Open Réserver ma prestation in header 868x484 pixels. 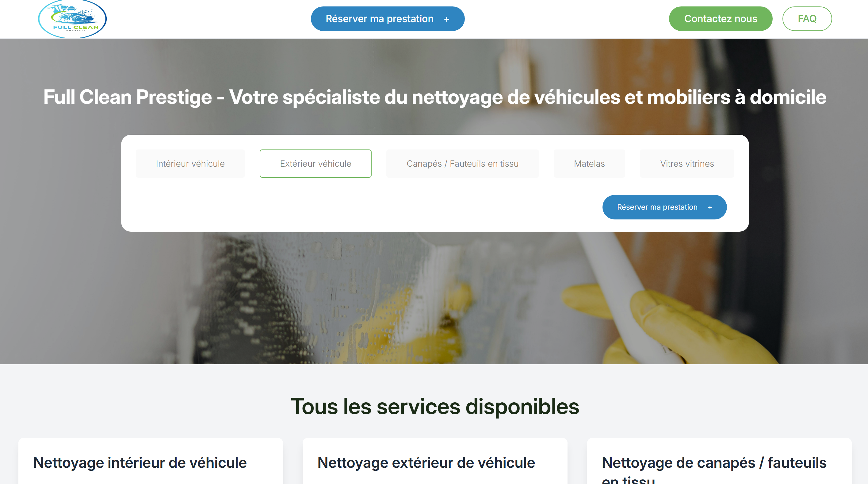[x=388, y=19]
